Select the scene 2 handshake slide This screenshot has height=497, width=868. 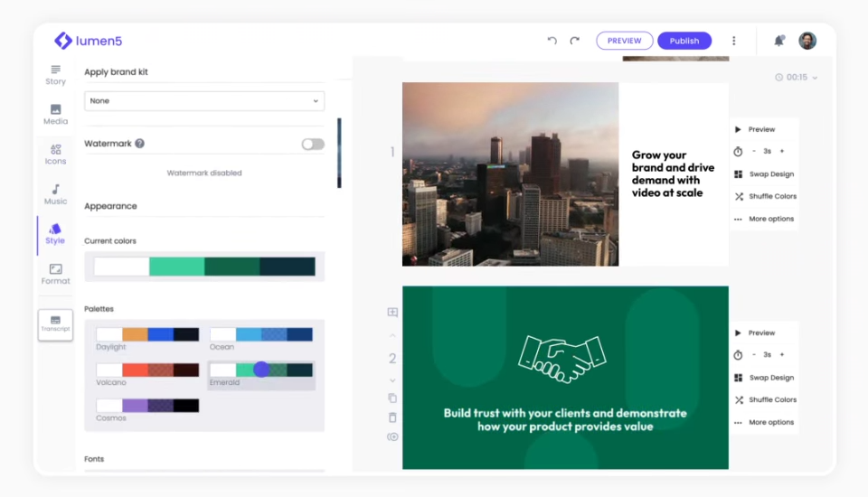pyautogui.click(x=565, y=378)
